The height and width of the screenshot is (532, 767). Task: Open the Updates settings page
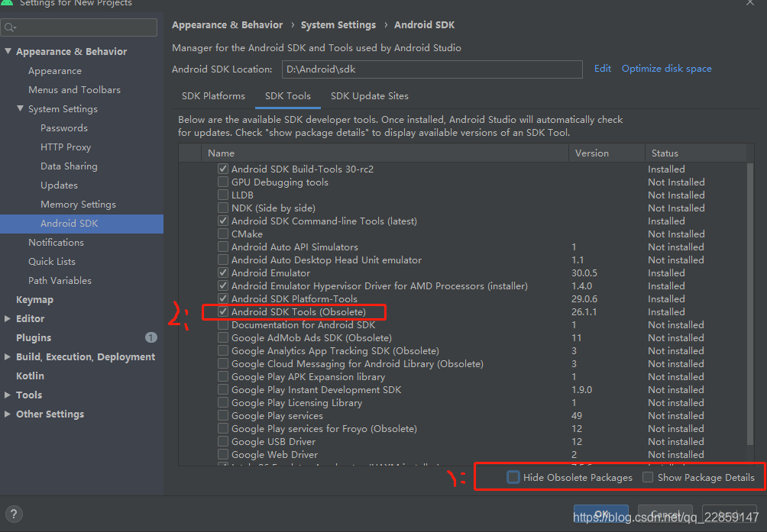(59, 185)
